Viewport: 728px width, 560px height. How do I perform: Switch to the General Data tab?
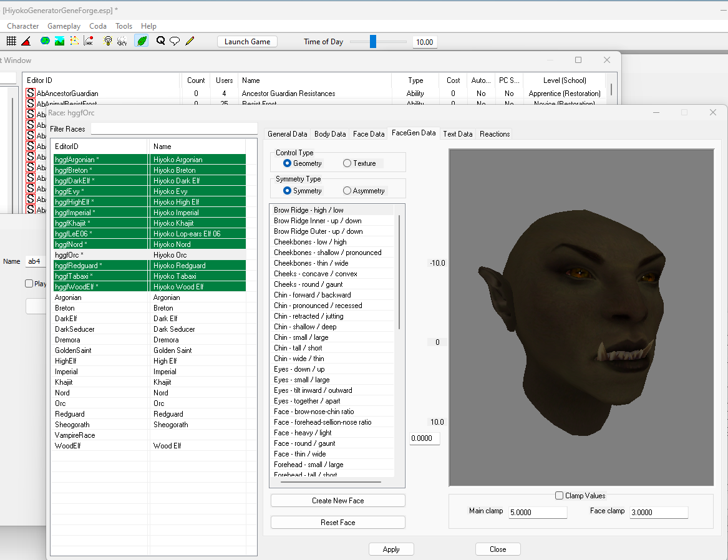[x=288, y=134]
